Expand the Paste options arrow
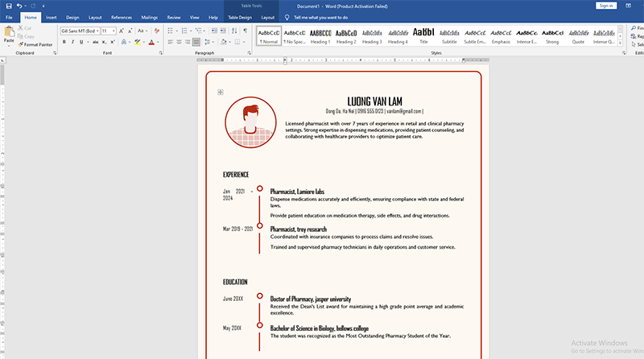The height and width of the screenshot is (359, 644). click(x=9, y=46)
